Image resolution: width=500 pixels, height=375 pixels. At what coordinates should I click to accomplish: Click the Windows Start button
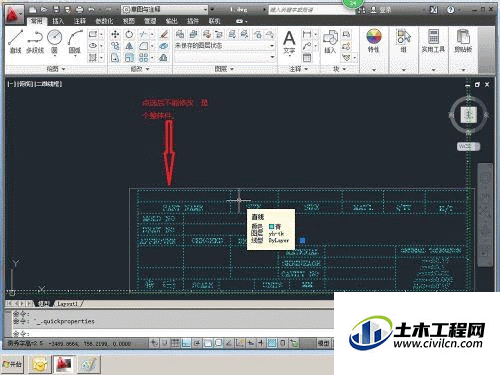tap(12, 364)
